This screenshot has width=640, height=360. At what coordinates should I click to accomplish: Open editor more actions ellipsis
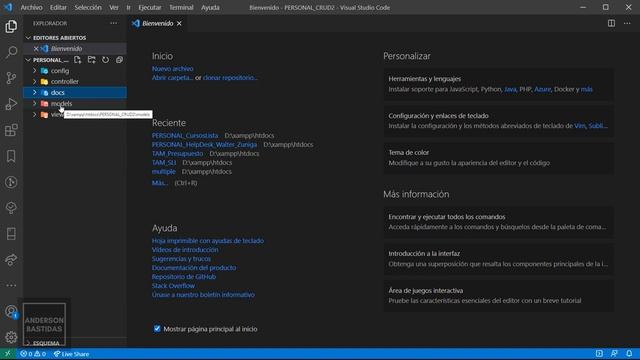[627, 23]
